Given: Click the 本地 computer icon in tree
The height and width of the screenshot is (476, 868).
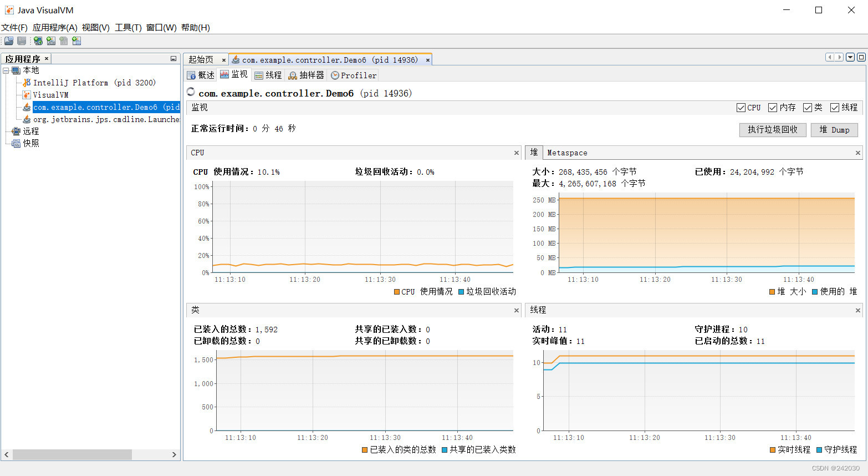Looking at the screenshot, I should tap(16, 70).
